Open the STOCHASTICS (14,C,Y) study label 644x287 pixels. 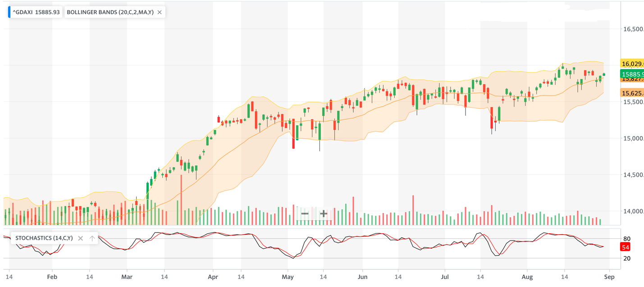[44, 238]
